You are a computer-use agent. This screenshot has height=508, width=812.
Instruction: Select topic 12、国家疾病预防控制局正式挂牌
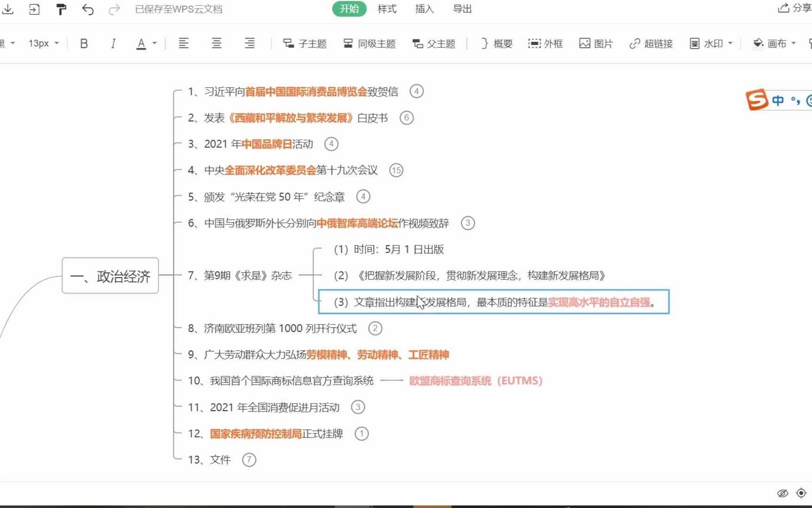point(265,434)
